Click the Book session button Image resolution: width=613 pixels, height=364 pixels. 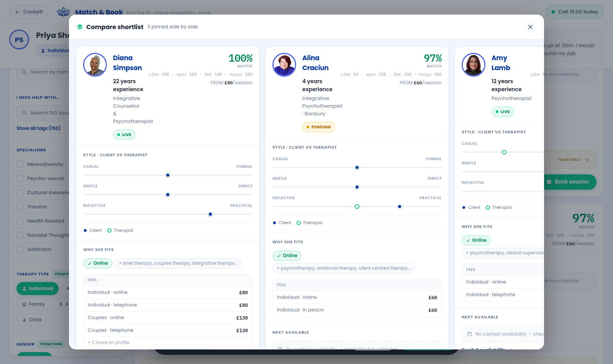pyautogui.click(x=570, y=182)
